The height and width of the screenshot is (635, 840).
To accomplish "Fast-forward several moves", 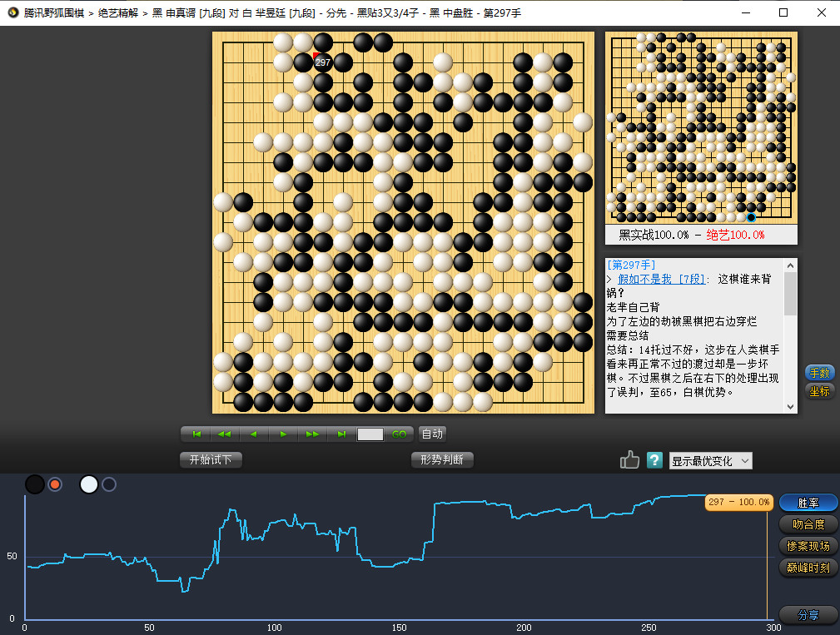I will coord(312,434).
